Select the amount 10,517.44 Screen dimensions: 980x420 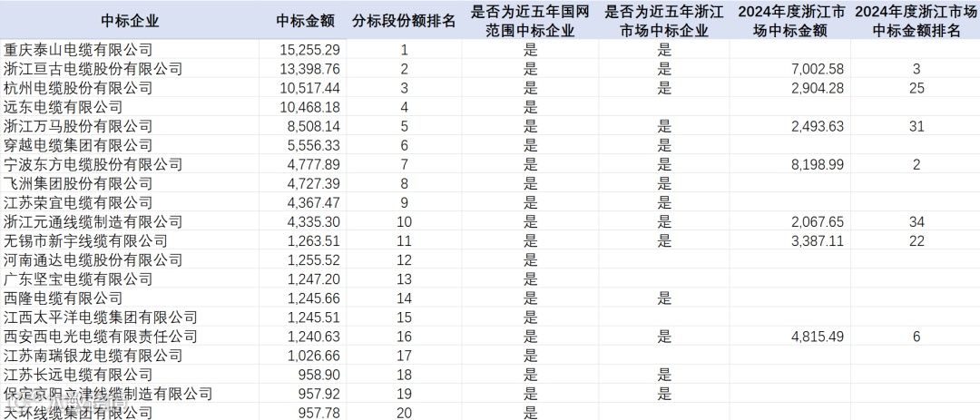[310, 88]
